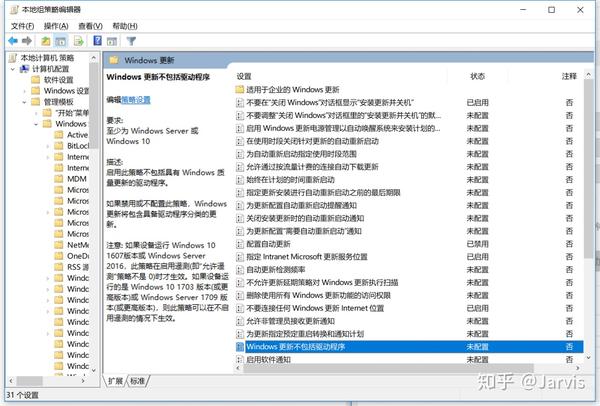Select policy 配置自动更新
Viewport: 600px width, 406px height.
(x=268, y=244)
